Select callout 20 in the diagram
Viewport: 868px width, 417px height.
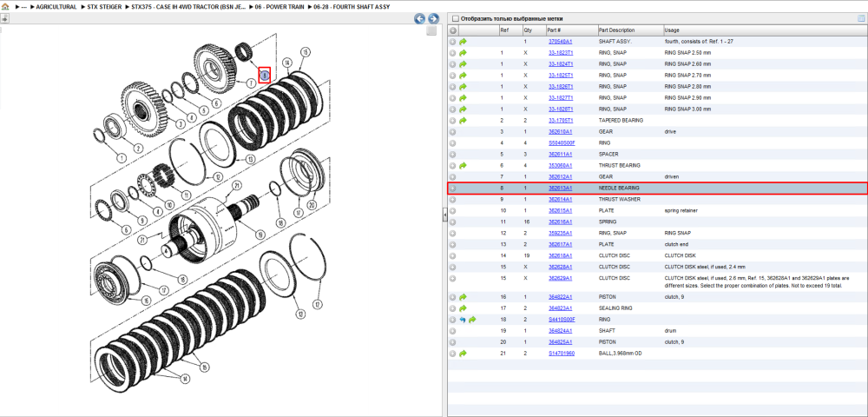(x=312, y=205)
